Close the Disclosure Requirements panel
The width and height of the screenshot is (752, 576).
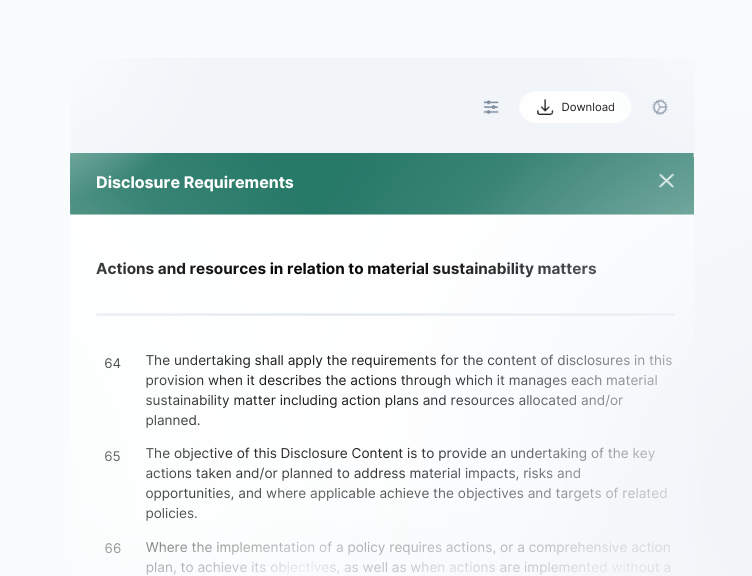coord(666,181)
